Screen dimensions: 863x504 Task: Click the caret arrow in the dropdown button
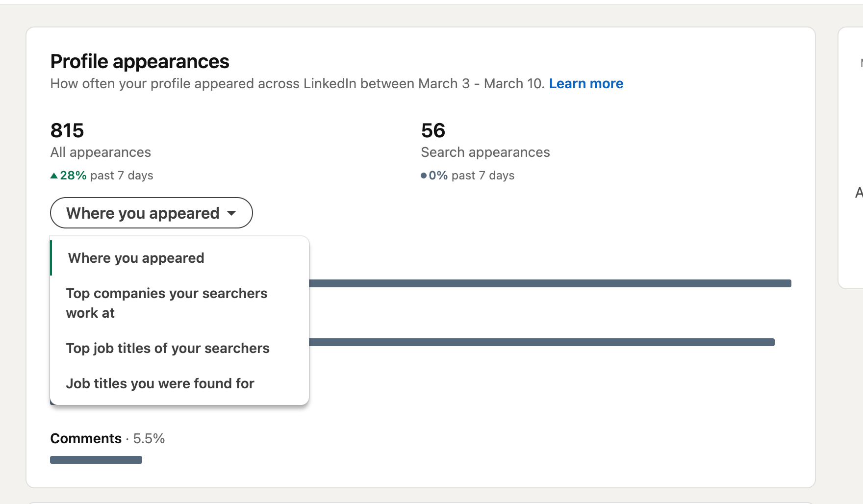[231, 213]
